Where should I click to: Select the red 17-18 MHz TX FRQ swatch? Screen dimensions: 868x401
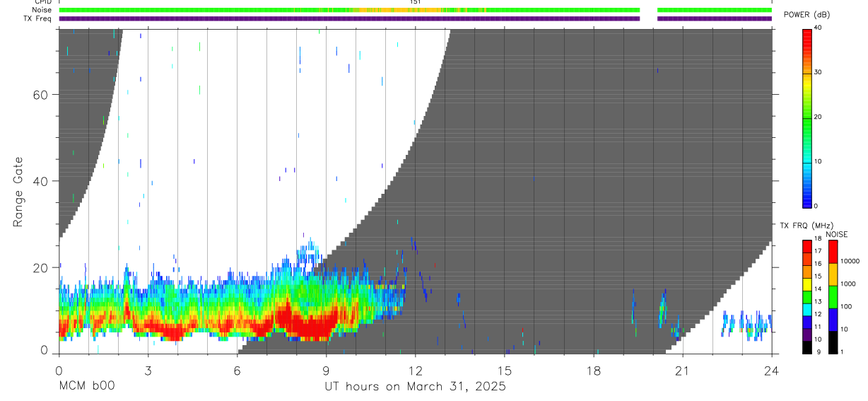(807, 246)
